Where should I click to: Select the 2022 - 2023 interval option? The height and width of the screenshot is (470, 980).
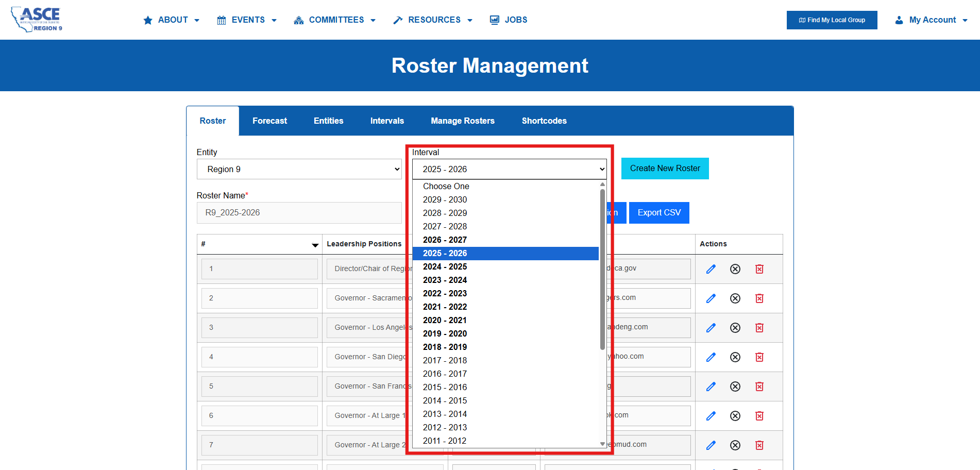[505, 293]
